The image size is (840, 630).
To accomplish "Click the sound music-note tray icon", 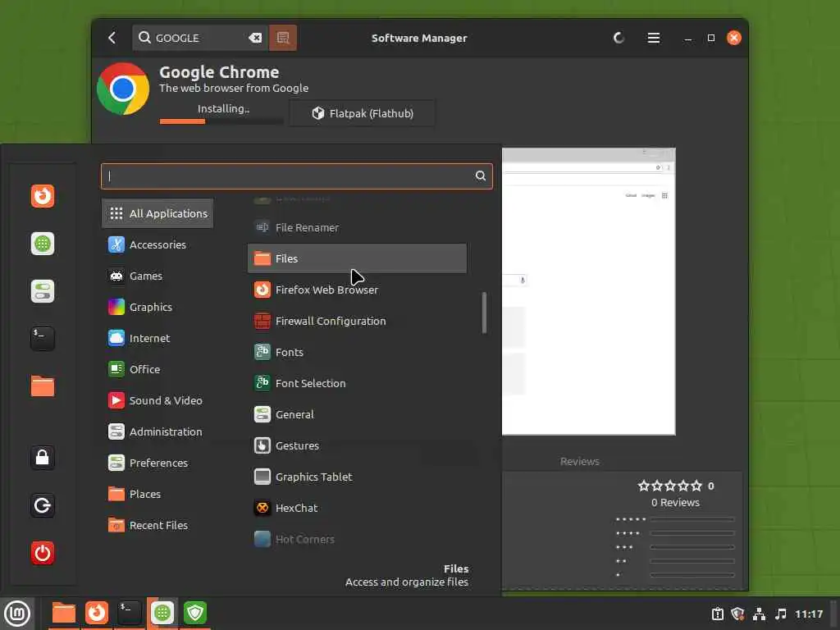I will (781, 614).
